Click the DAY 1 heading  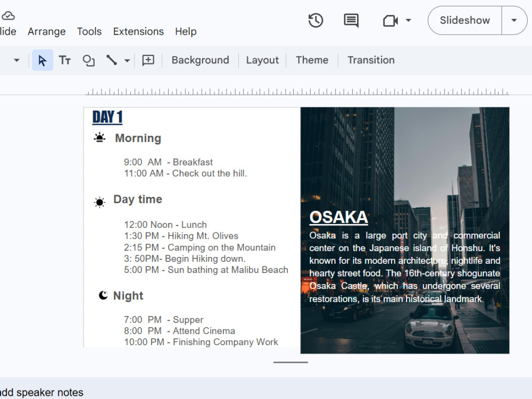pyautogui.click(x=107, y=117)
